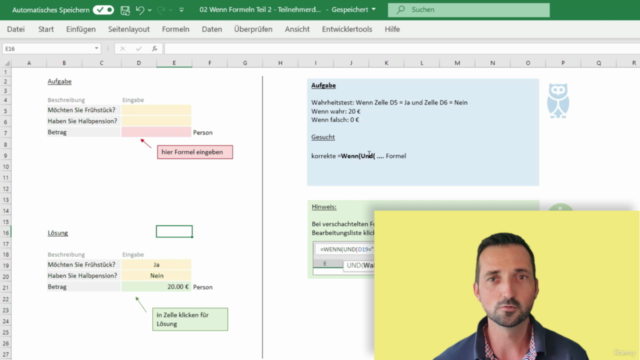
Task: Click the Frühstück input cell in row 5
Action: coord(156,110)
